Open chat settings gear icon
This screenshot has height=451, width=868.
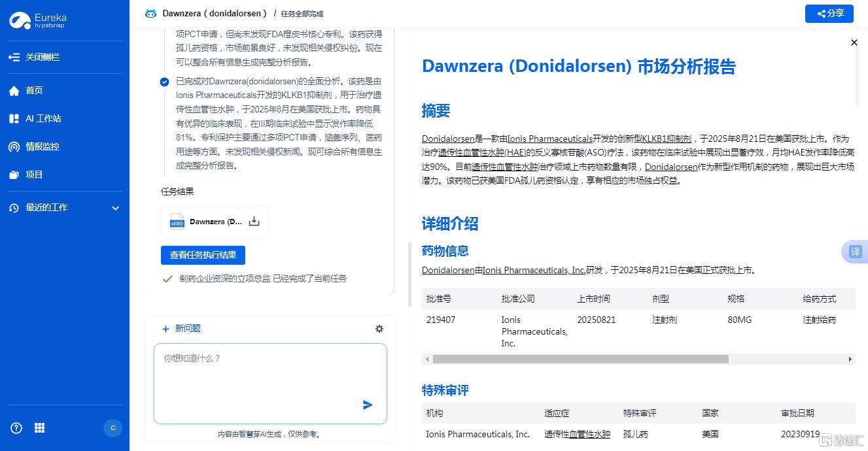[379, 329]
